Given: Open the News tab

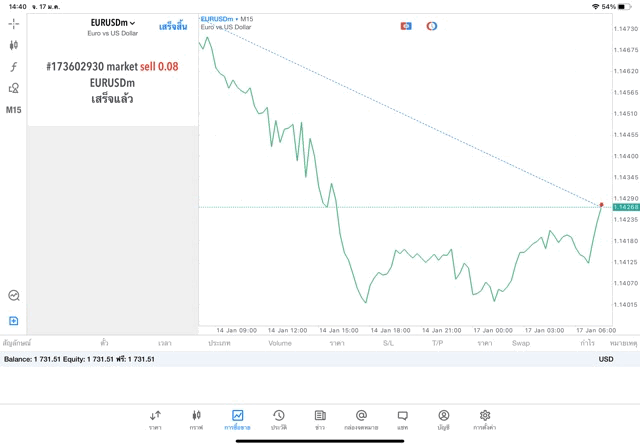Looking at the screenshot, I should pyautogui.click(x=320, y=419).
